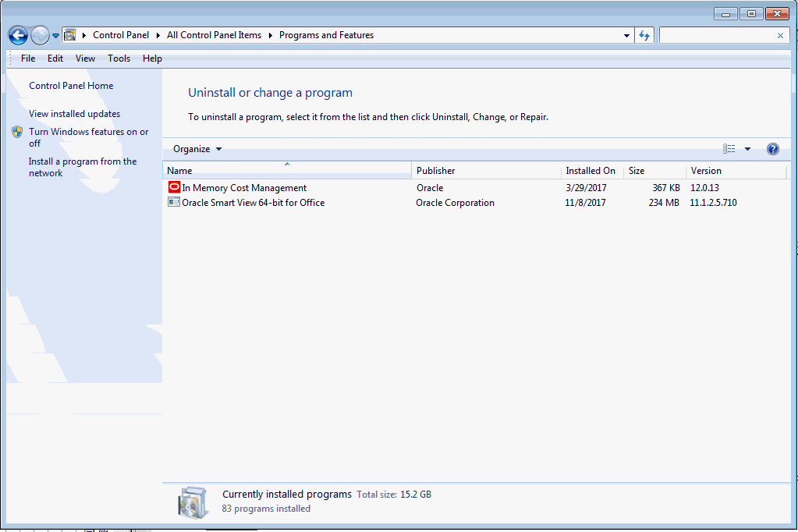Image resolution: width=798 pixels, height=532 pixels.
Task: Open the recent pages dropdown beside Forward
Action: (55, 36)
